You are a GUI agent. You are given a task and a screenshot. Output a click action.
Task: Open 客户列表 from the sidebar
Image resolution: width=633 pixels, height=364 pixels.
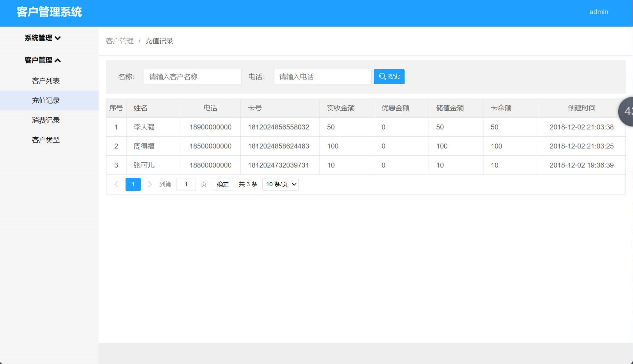pyautogui.click(x=45, y=81)
